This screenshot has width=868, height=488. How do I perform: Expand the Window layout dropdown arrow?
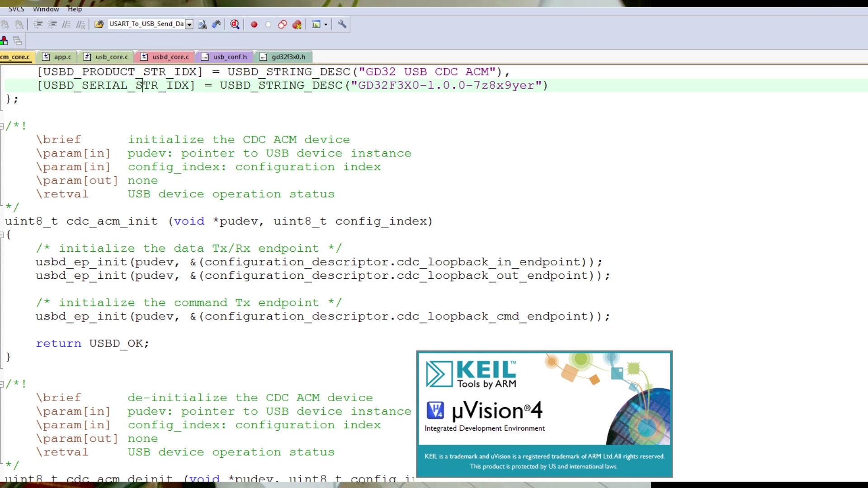pos(325,24)
